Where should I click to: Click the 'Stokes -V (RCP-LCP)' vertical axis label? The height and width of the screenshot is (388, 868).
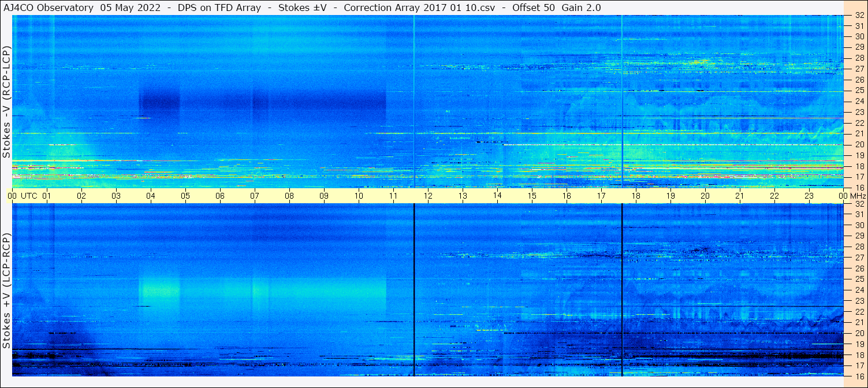click(6, 103)
